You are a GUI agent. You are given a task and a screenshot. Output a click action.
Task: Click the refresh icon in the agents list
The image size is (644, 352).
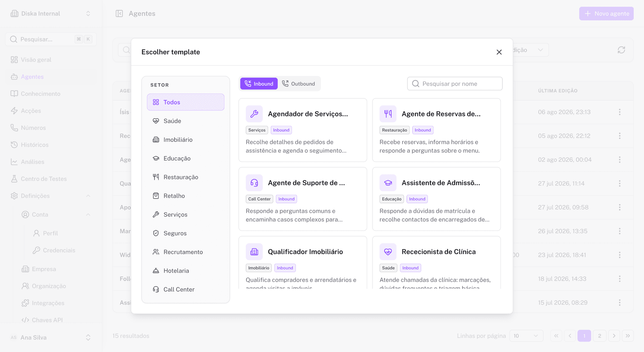621,50
